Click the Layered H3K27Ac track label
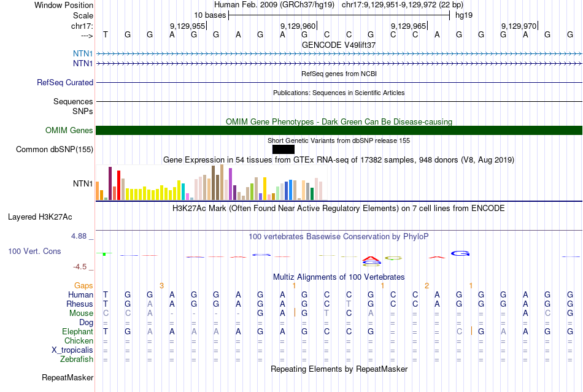583x392 pixels. click(x=40, y=217)
